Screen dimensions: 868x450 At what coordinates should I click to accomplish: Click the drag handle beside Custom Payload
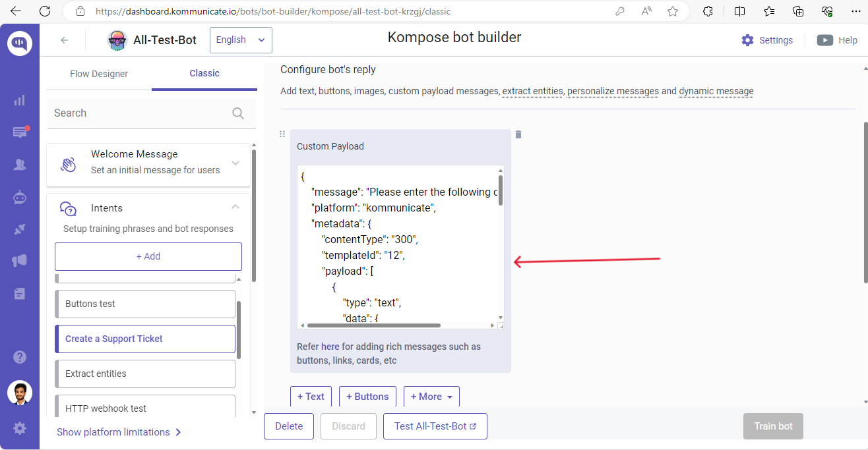pos(283,134)
